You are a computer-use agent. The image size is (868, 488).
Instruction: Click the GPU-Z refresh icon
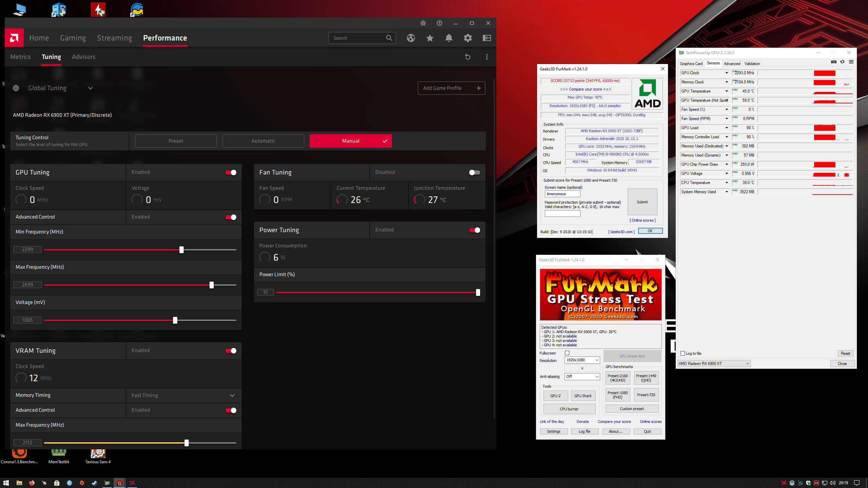(842, 62)
